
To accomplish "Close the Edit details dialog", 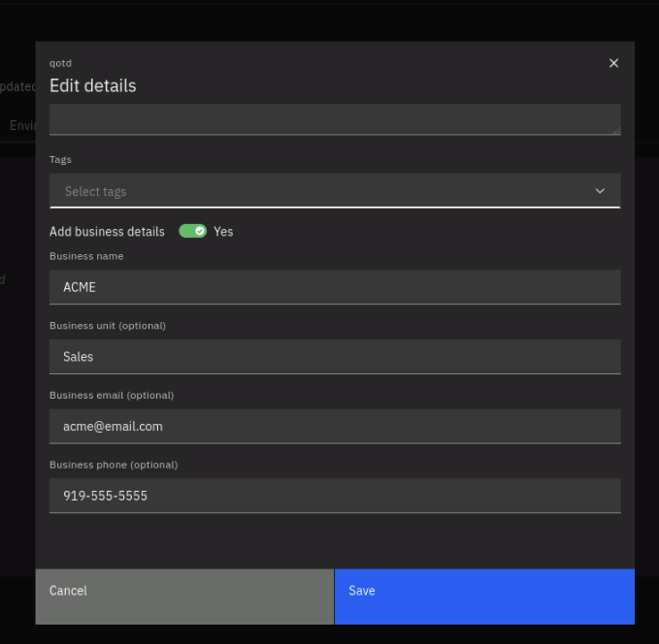I will 613,63.
